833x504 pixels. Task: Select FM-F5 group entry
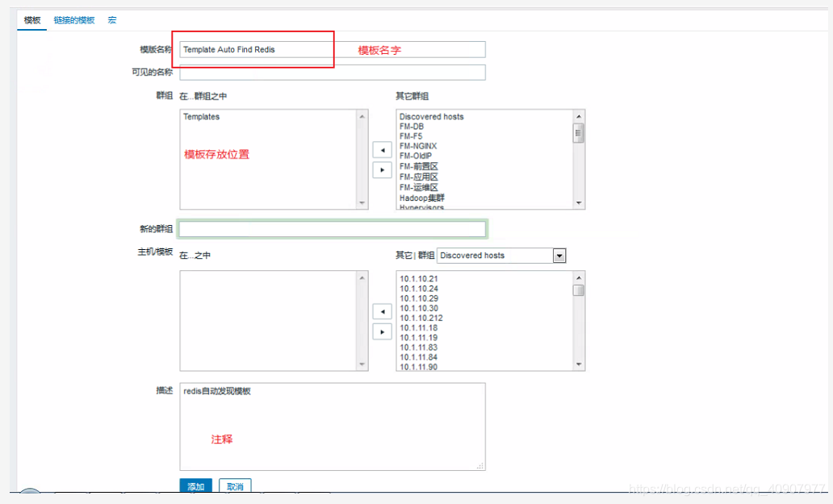(x=411, y=136)
